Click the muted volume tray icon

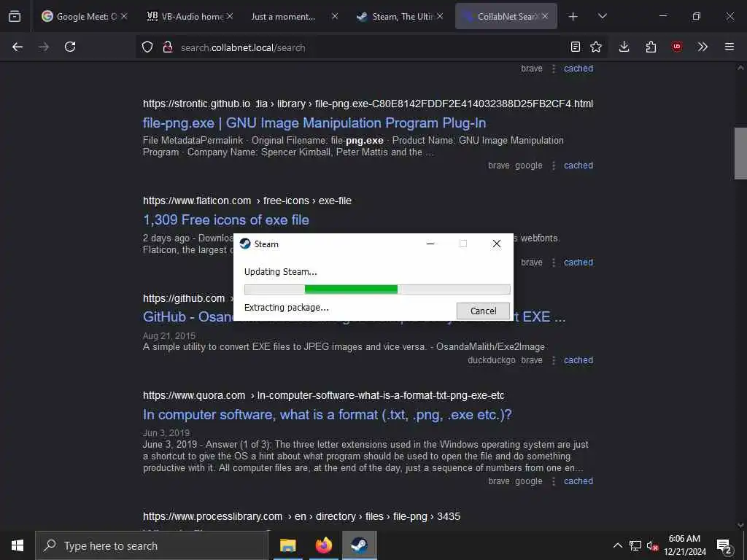[652, 545]
